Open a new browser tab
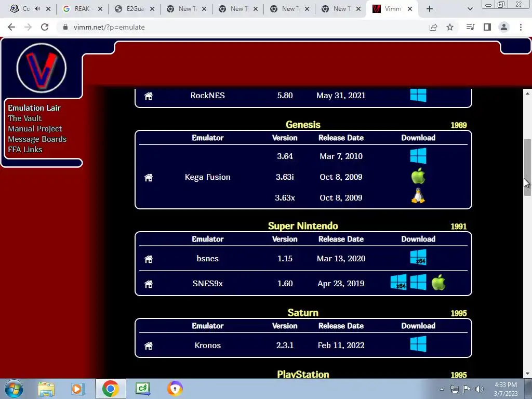 pos(430,9)
